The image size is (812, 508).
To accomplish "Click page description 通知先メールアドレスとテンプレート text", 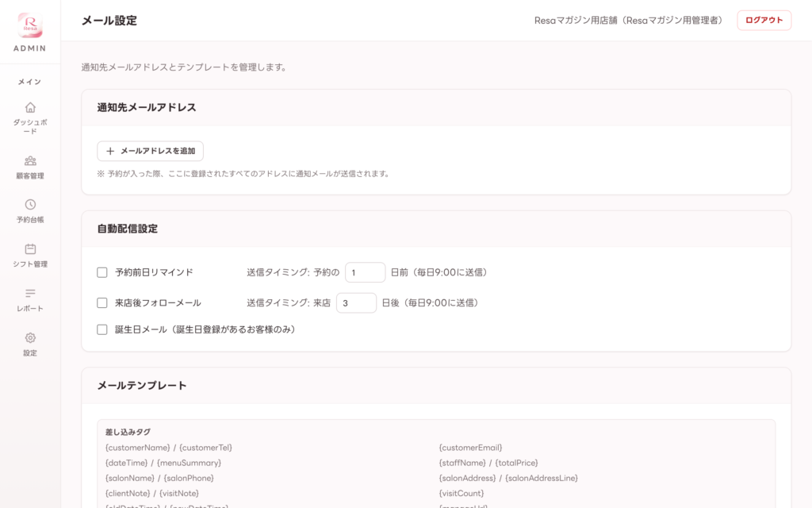I will pyautogui.click(x=184, y=67).
